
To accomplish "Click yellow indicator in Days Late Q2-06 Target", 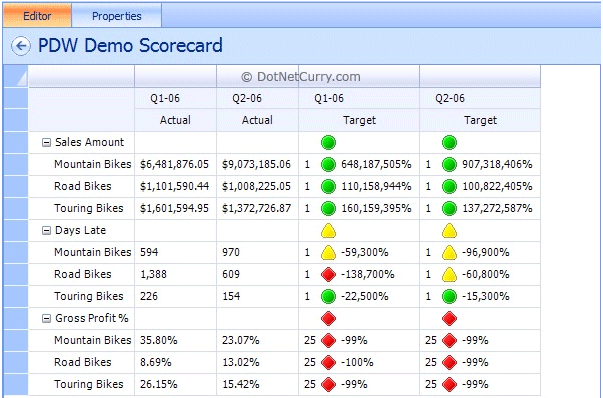I will click(449, 231).
